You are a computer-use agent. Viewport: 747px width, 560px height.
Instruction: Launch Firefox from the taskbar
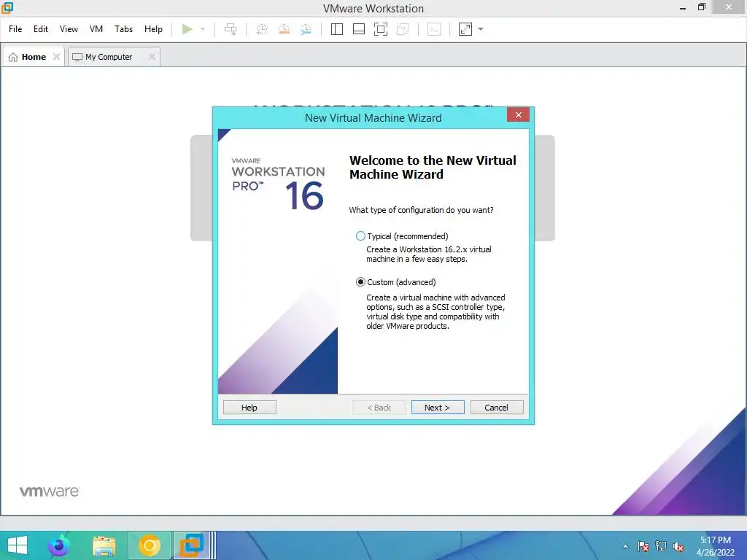coord(59,545)
